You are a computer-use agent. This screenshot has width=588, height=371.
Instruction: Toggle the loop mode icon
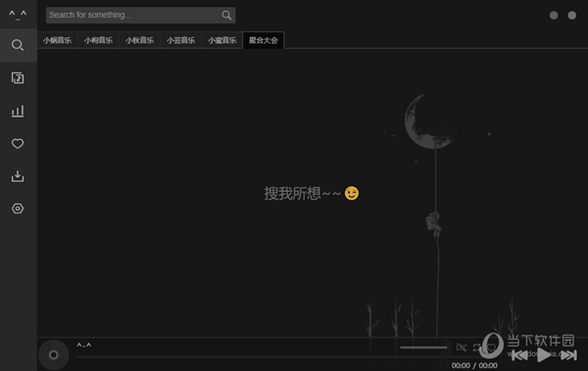click(476, 348)
